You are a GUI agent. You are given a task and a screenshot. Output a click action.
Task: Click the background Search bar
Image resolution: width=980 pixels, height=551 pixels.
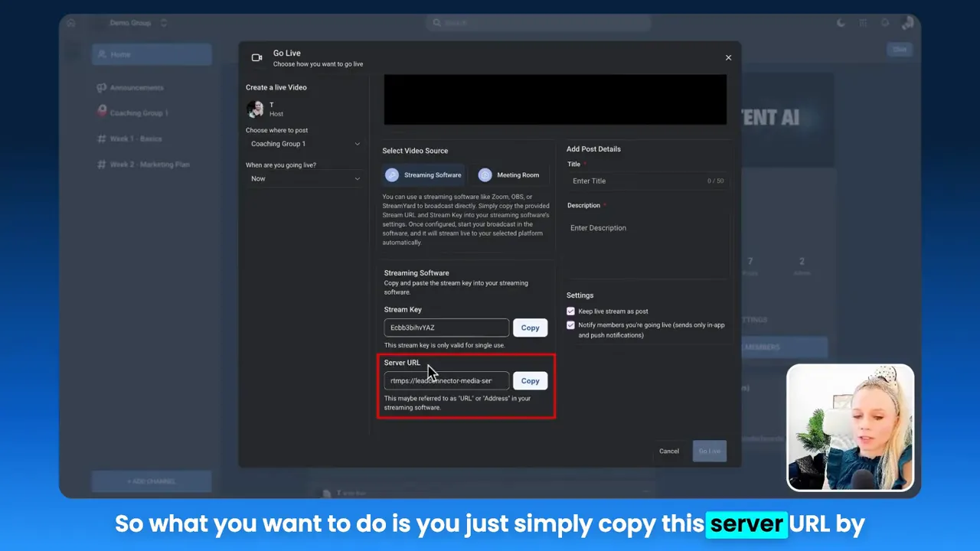(538, 23)
